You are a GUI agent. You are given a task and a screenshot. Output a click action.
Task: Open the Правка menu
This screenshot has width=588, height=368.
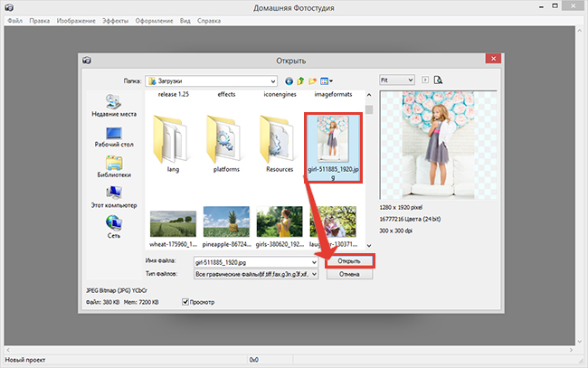point(40,21)
